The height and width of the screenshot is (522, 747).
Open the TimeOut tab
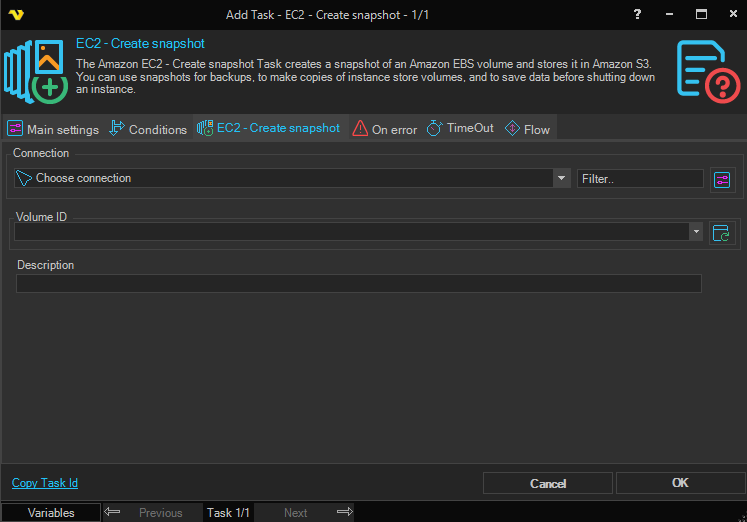(460, 128)
